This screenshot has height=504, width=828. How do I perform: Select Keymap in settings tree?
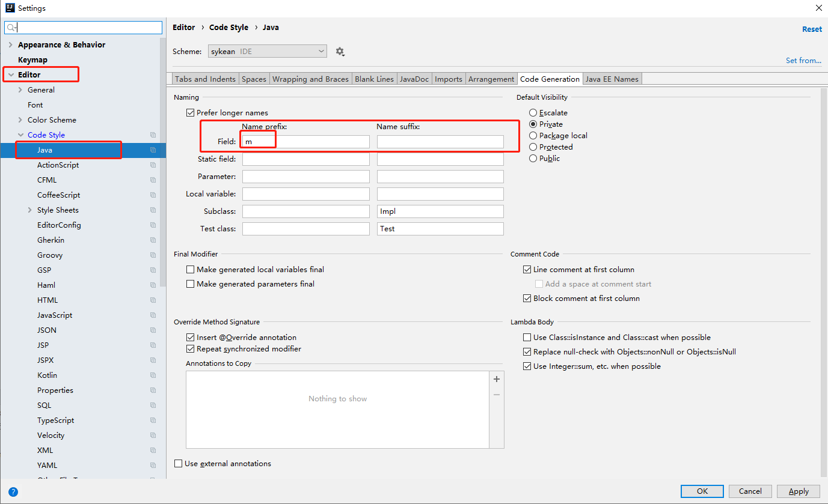[x=32, y=60]
